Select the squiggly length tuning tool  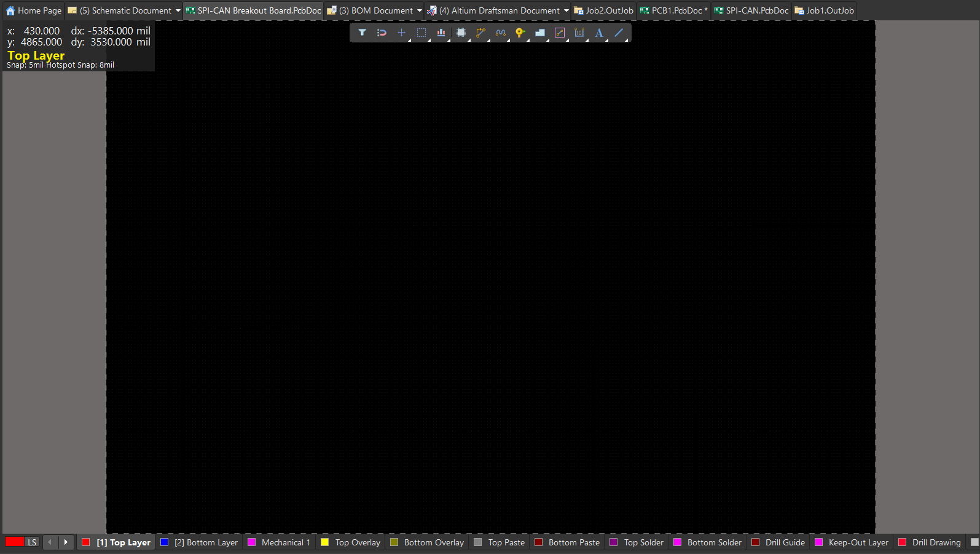501,33
